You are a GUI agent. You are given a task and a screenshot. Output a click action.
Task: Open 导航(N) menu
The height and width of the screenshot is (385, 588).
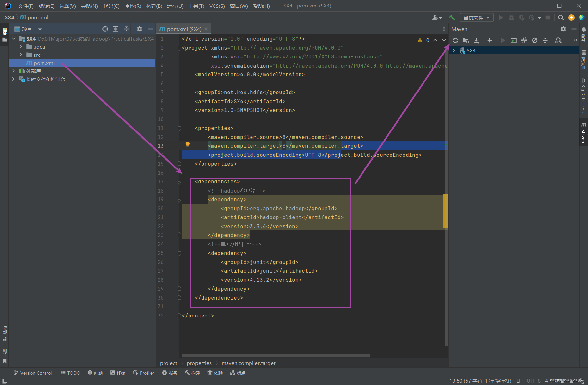click(x=89, y=6)
